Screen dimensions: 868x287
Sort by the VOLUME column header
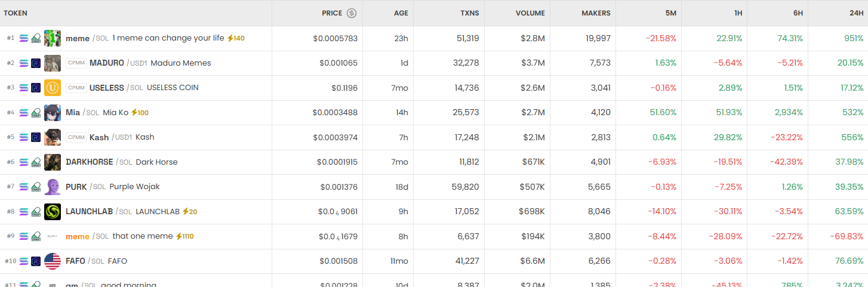coord(531,13)
